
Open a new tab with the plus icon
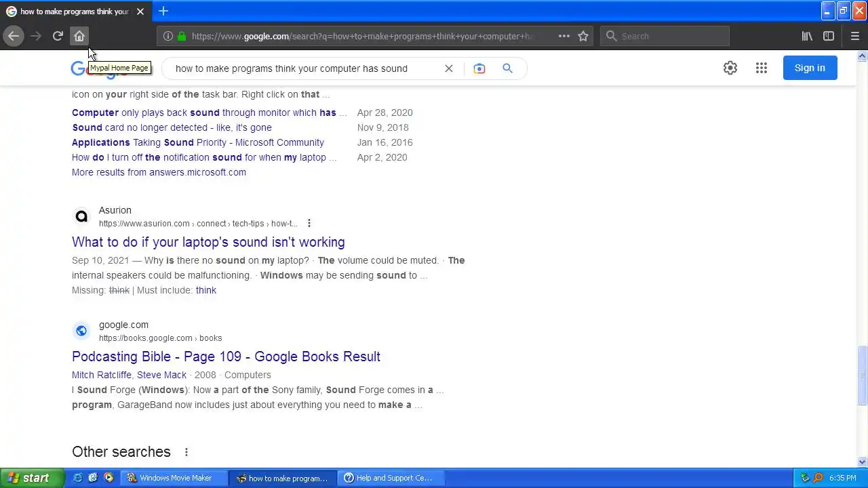pyautogui.click(x=163, y=12)
